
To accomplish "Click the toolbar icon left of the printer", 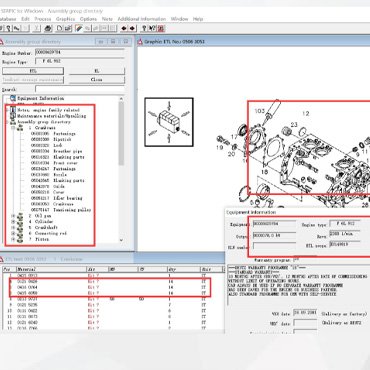I will click(37, 28).
